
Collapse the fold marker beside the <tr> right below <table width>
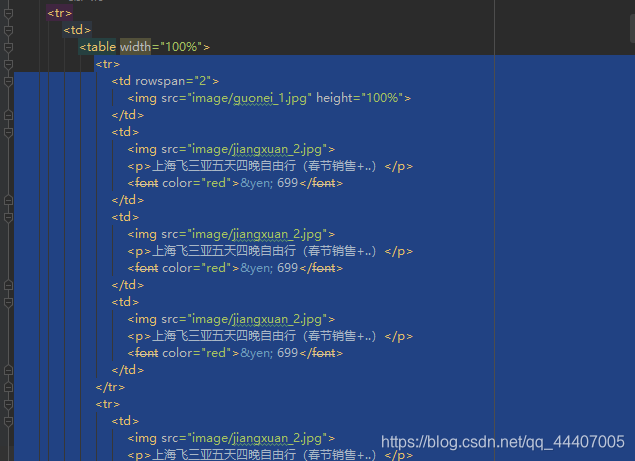click(x=8, y=64)
